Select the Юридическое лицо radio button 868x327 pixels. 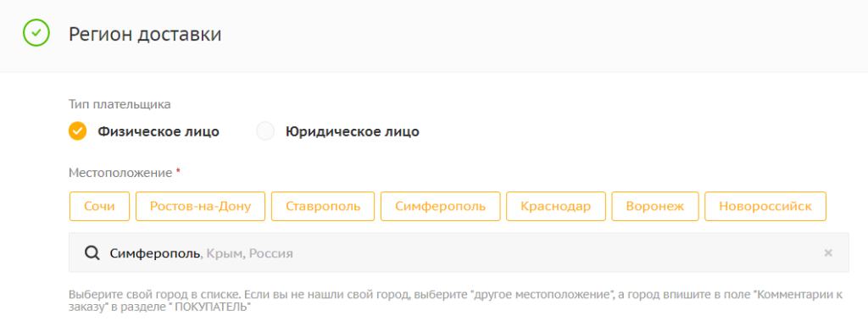point(265,131)
